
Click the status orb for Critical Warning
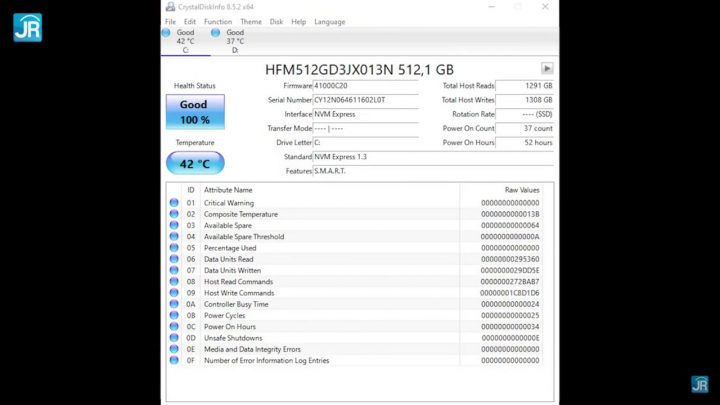(x=174, y=202)
